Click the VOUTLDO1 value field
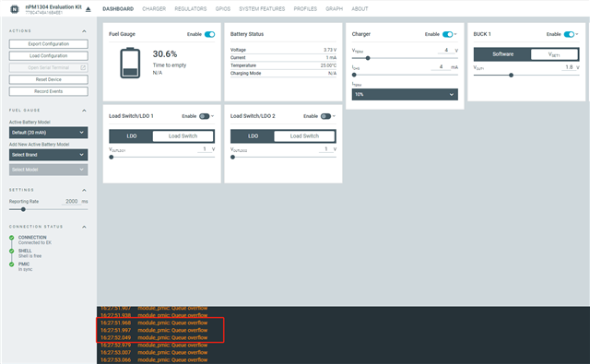This screenshot has height=364, width=590. click(205, 149)
